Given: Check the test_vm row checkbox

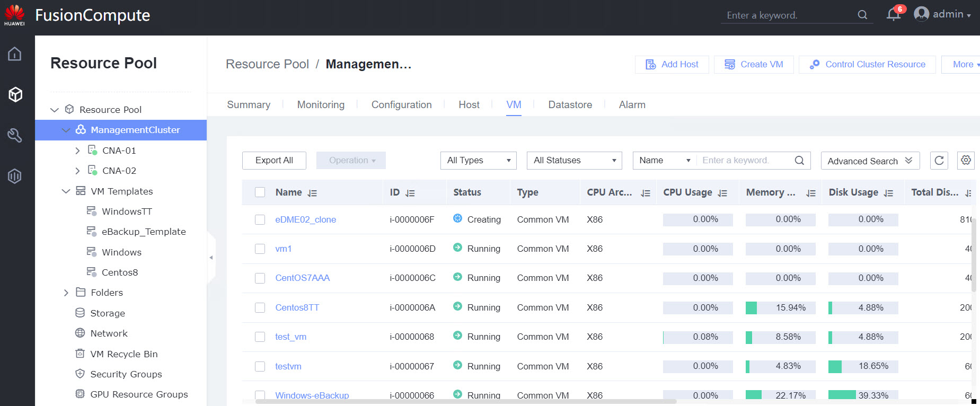Looking at the screenshot, I should 260,337.
